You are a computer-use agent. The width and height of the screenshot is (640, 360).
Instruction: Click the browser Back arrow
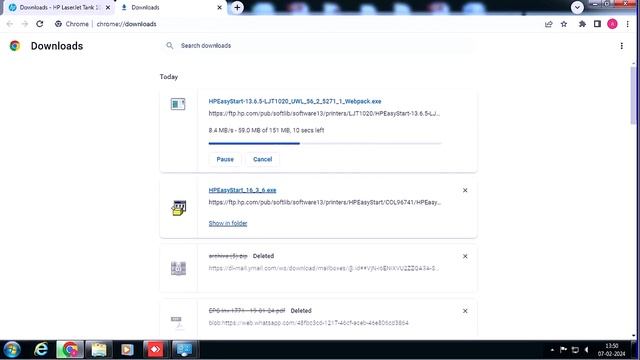pos(10,24)
